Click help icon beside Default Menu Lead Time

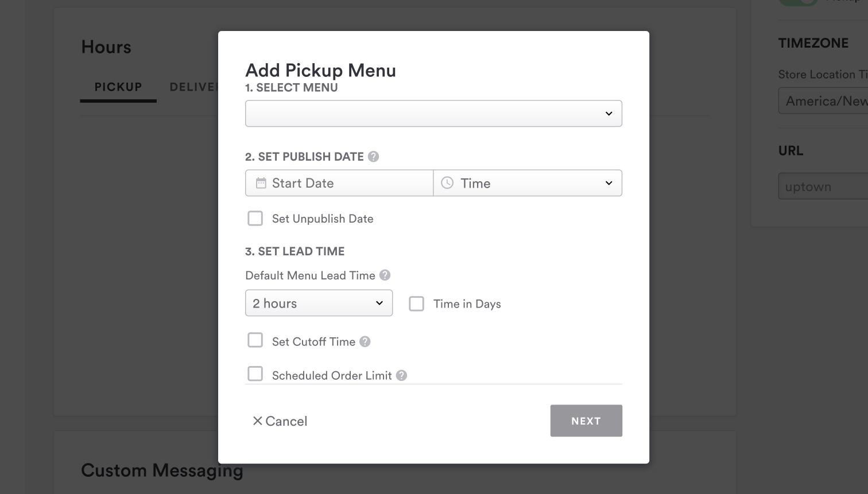coord(385,275)
